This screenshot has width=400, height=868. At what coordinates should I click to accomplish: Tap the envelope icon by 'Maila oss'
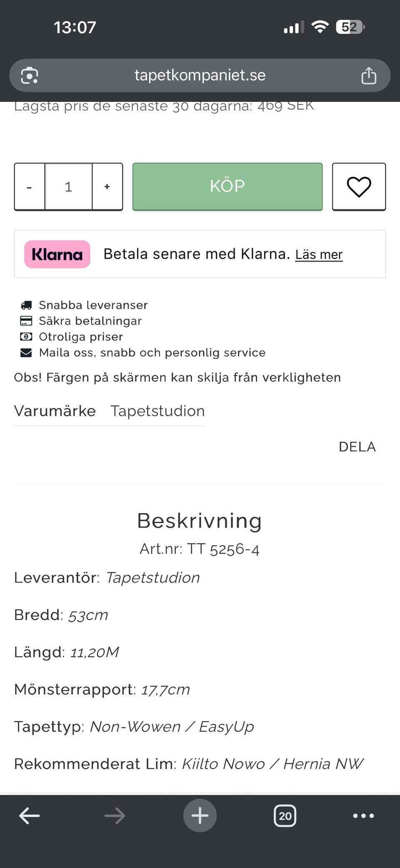click(x=26, y=353)
